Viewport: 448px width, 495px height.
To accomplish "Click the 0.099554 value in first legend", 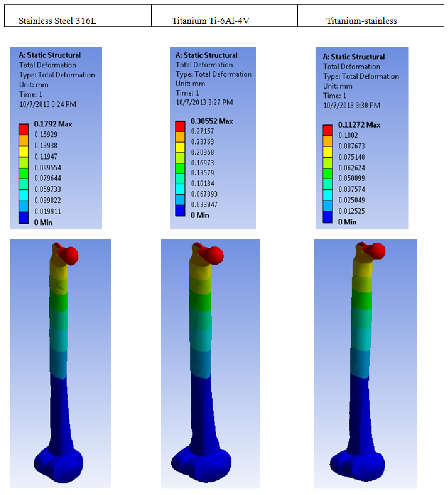I will (x=48, y=168).
